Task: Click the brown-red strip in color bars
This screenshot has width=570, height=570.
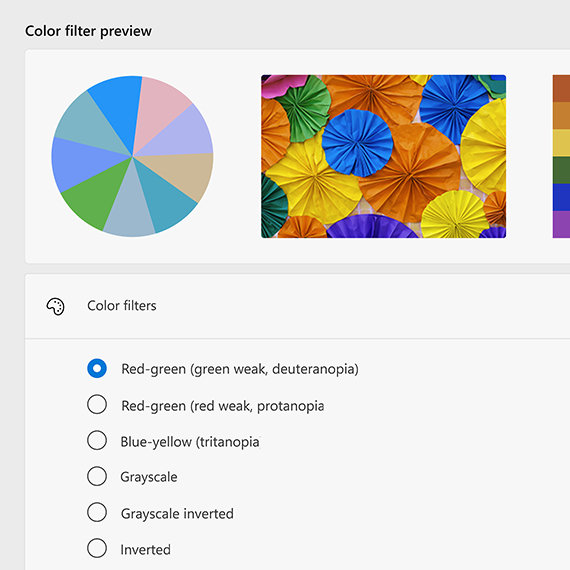Action: pos(561,88)
